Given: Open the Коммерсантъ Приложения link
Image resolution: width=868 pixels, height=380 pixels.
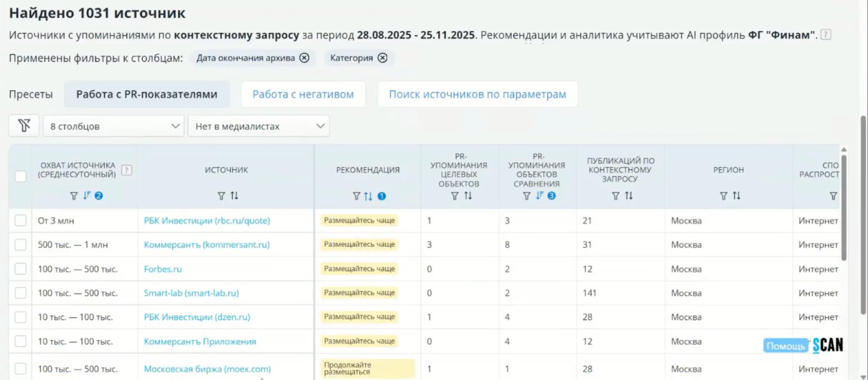Looking at the screenshot, I should (200, 341).
